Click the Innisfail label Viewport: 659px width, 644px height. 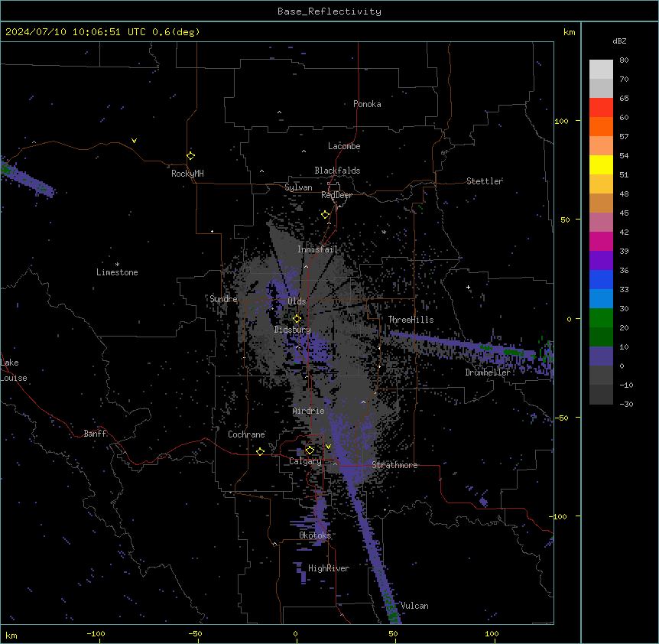click(x=317, y=249)
